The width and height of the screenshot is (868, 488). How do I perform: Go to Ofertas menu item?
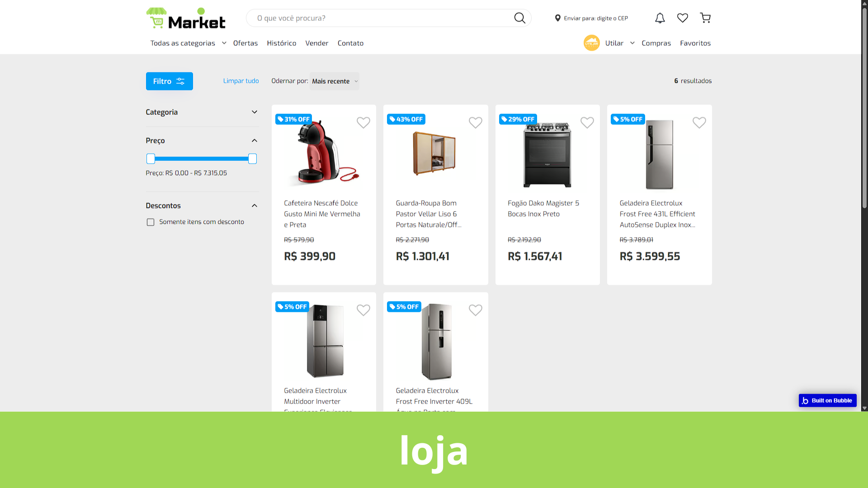(245, 43)
